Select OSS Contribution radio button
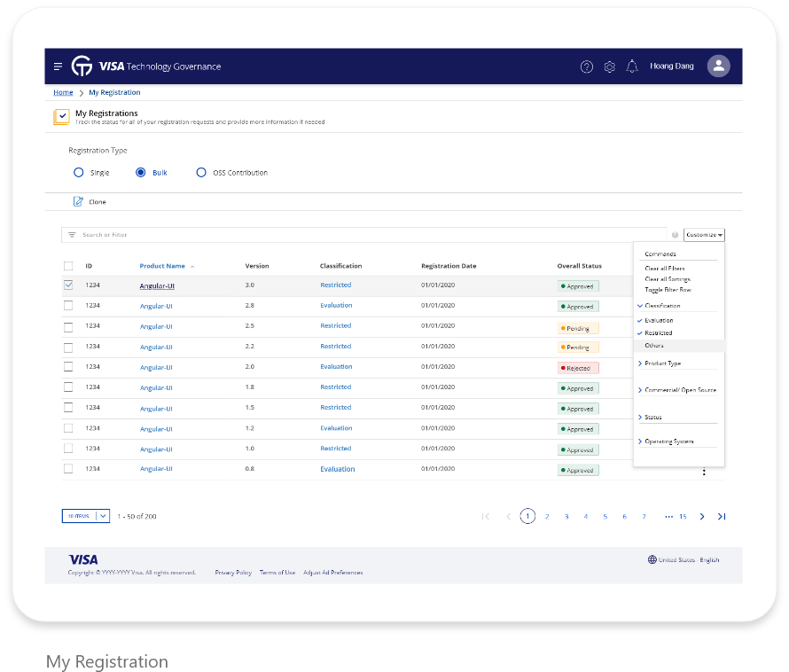This screenshot has width=789, height=672. click(201, 173)
